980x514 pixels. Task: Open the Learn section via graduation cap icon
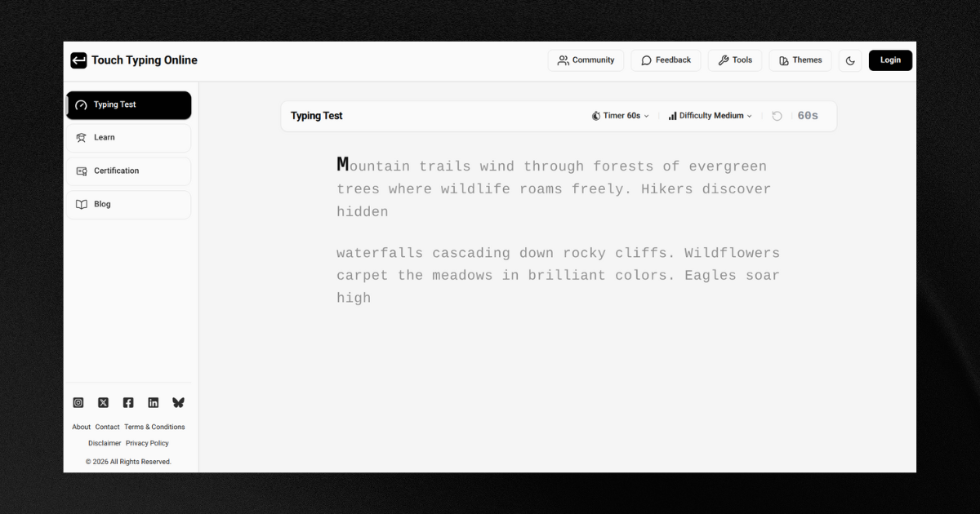[82, 137]
